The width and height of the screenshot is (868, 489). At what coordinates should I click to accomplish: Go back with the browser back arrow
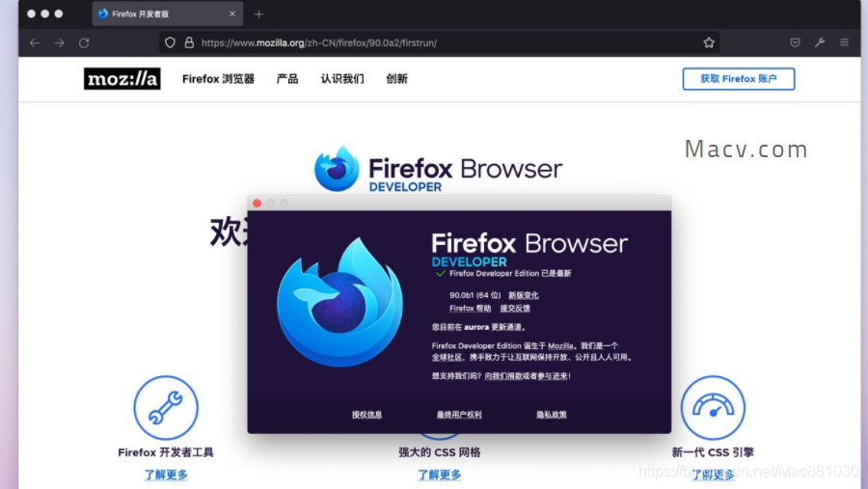(x=35, y=42)
